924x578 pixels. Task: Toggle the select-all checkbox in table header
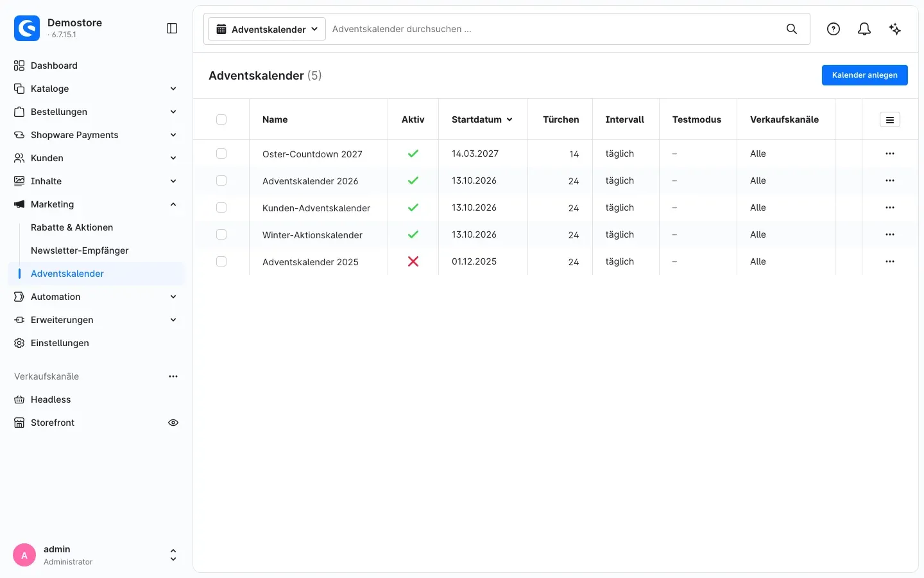221,119
